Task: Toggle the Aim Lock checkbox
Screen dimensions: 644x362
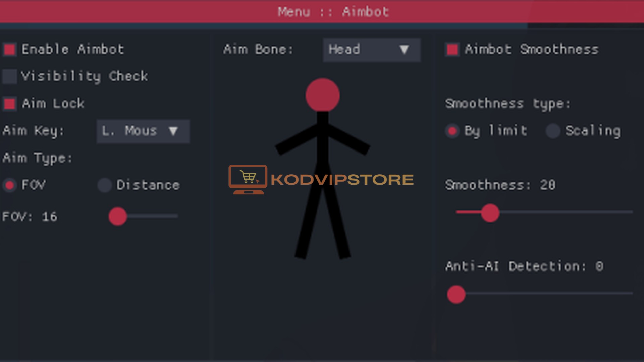Action: pyautogui.click(x=10, y=104)
